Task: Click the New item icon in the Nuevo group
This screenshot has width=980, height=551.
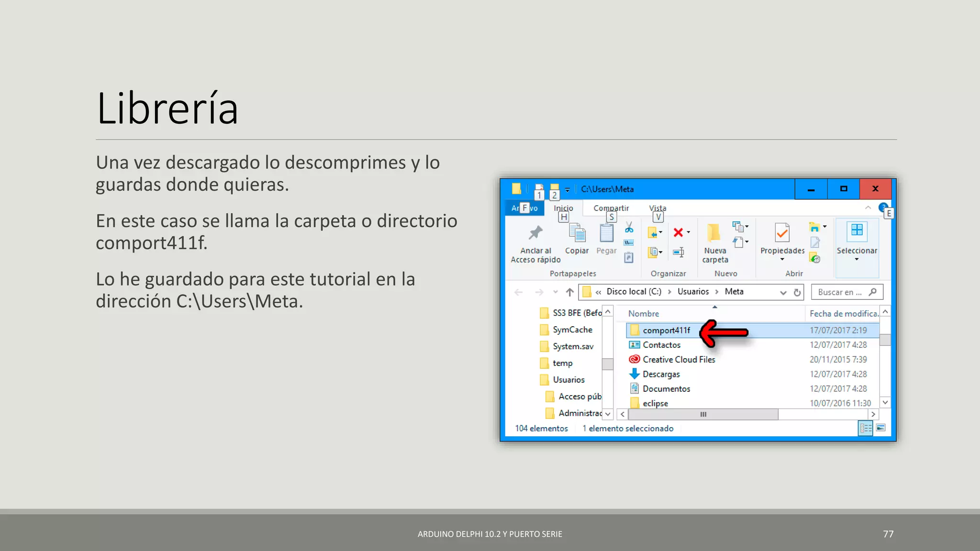Action: [x=737, y=226]
